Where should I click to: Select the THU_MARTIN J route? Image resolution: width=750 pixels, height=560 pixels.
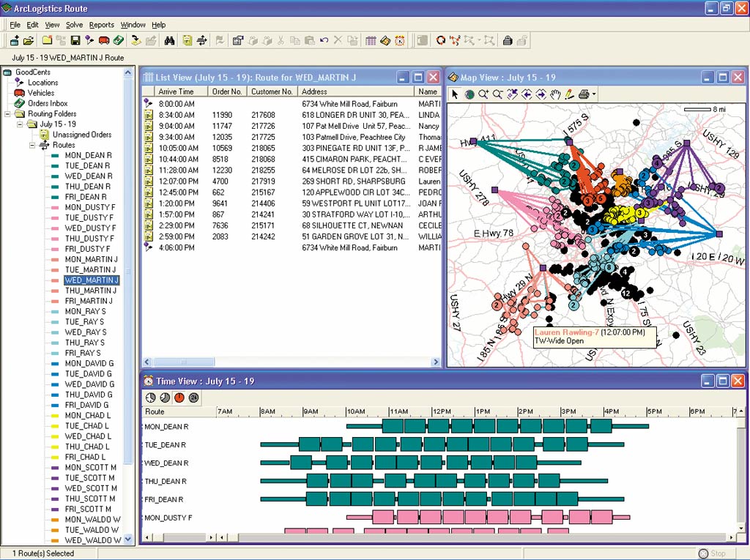click(x=91, y=291)
